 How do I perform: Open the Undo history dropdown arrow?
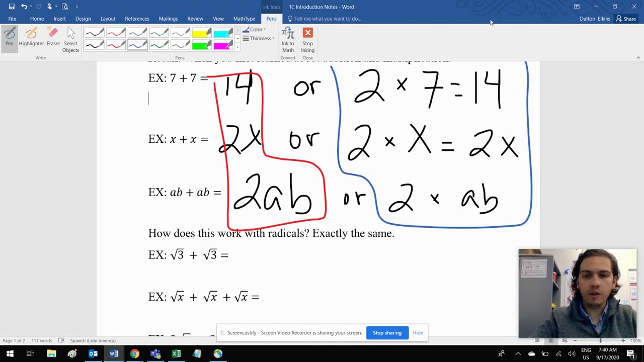click(31, 7)
